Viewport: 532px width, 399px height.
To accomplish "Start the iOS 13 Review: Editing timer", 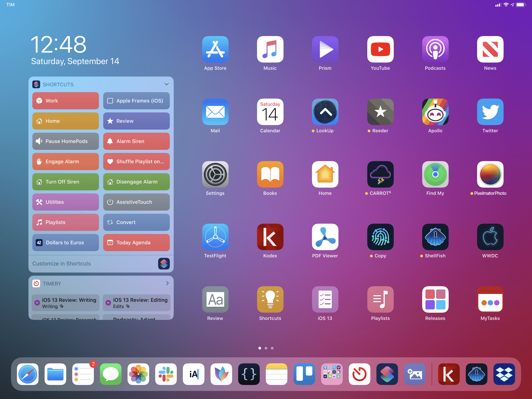I will [x=136, y=303].
